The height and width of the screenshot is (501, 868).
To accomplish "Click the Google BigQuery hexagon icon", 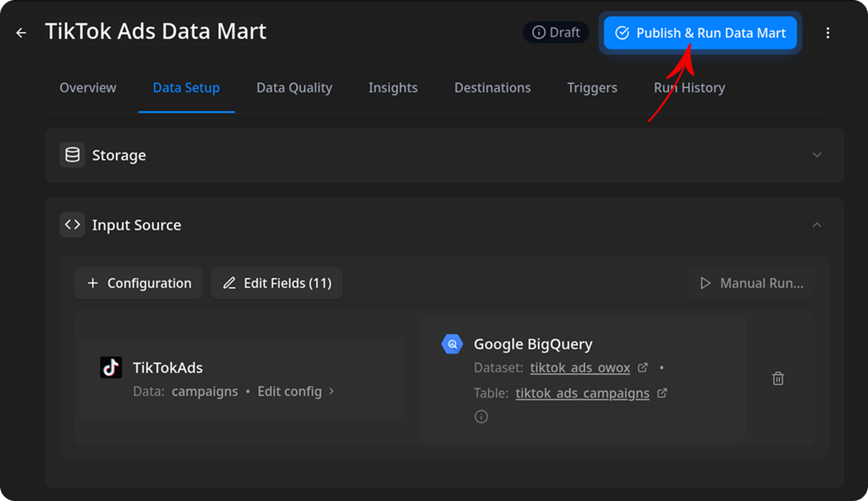I will click(452, 344).
